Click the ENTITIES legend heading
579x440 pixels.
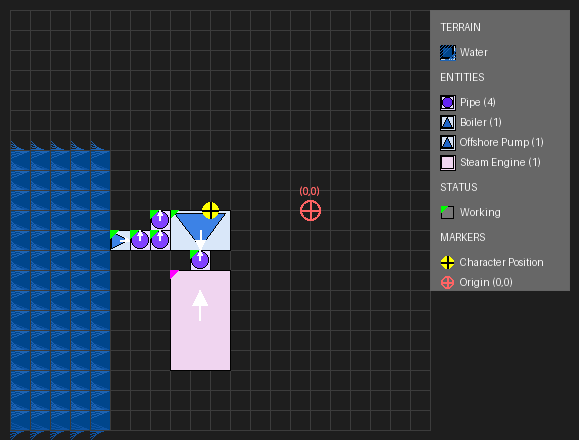[x=462, y=77]
